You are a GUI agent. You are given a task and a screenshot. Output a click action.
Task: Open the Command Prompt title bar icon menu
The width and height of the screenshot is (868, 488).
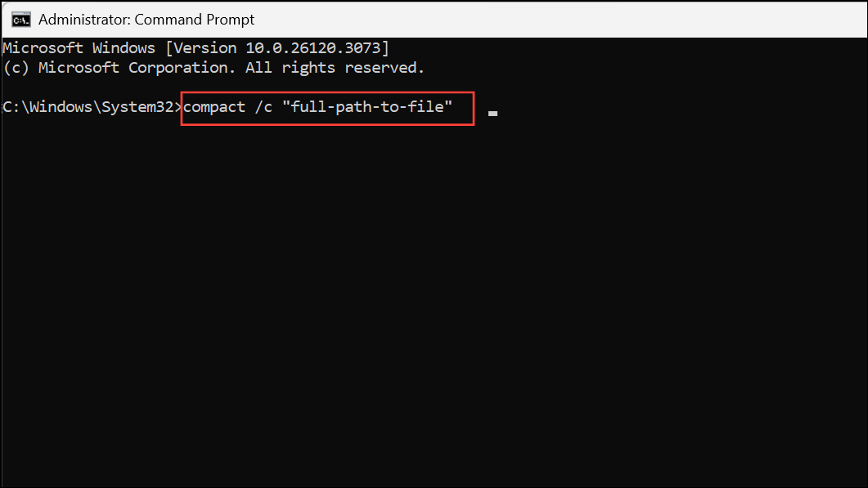21,20
